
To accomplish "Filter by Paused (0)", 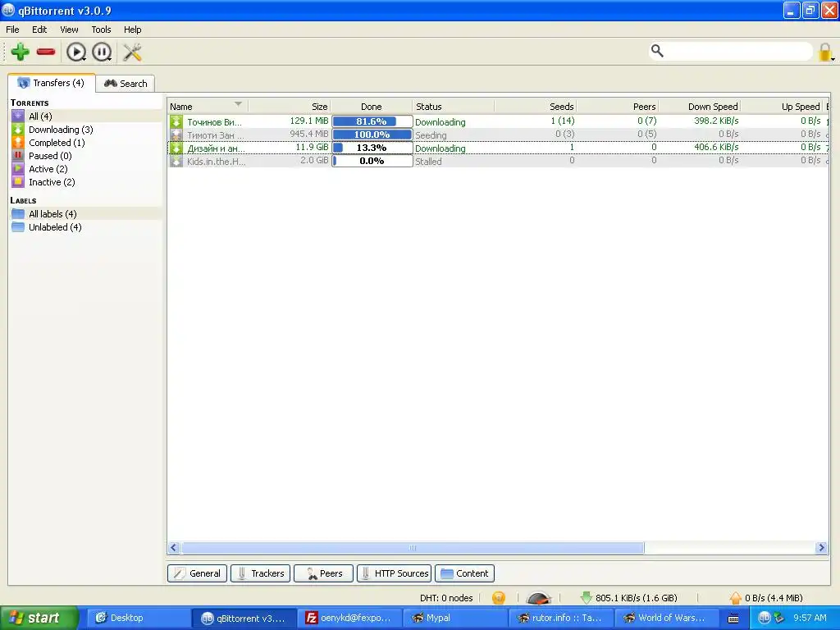I will coord(85,156).
